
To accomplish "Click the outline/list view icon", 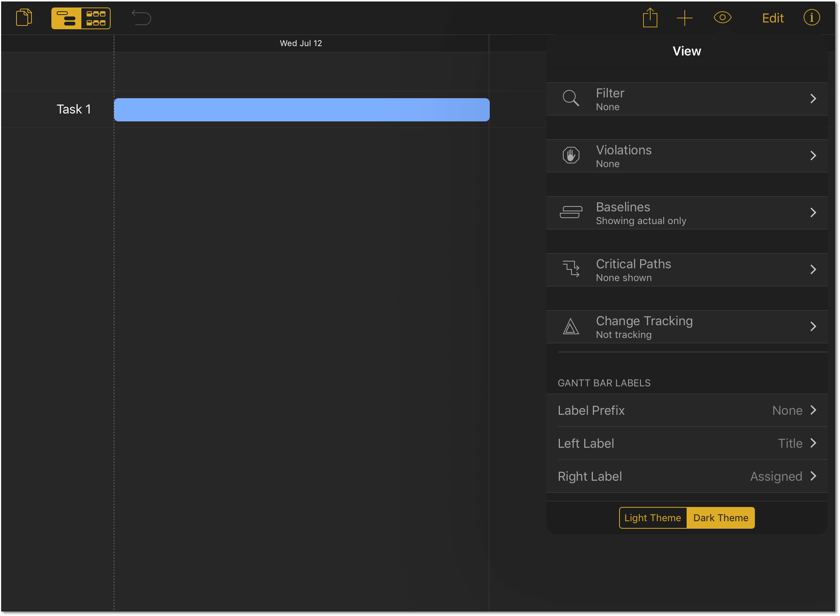I will click(65, 18).
